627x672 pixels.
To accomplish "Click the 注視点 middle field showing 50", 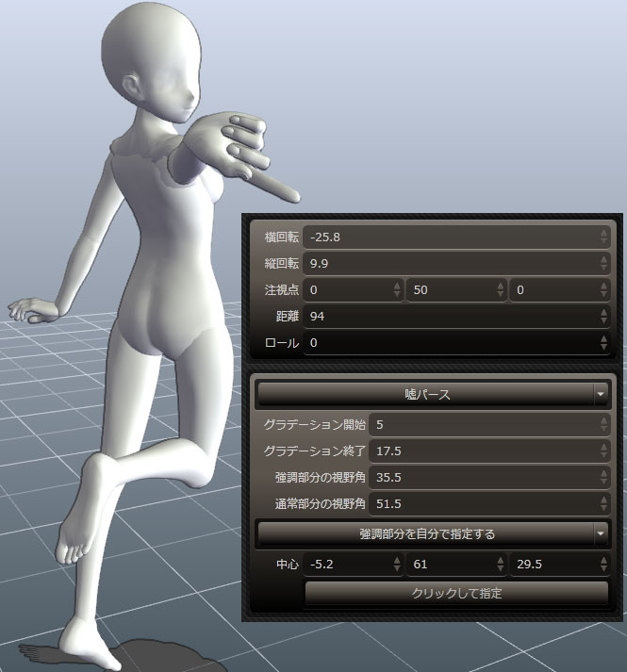I will point(448,289).
